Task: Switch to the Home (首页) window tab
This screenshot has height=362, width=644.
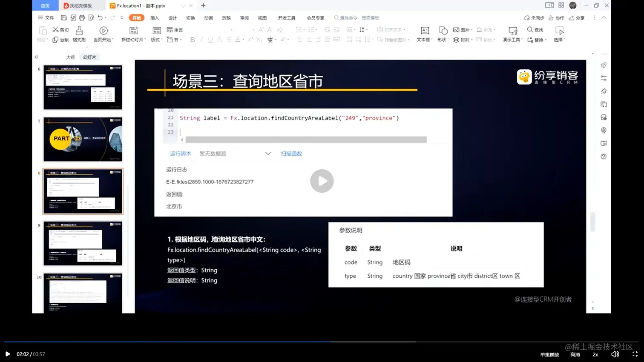Action: [x=45, y=6]
